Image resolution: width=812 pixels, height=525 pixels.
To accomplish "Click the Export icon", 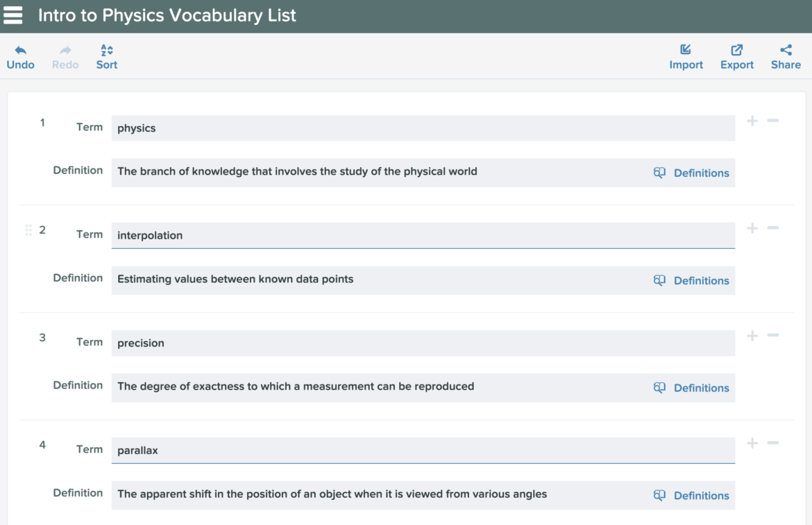I will click(736, 50).
